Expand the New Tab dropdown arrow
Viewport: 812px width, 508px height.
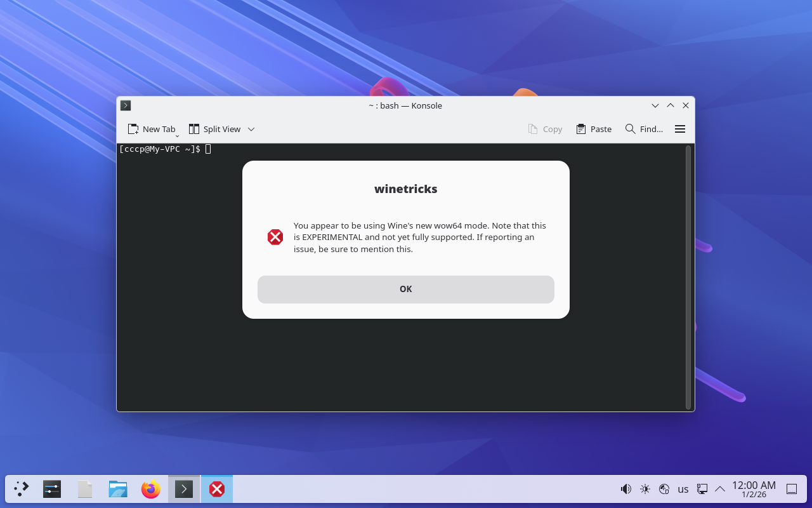[x=178, y=135]
